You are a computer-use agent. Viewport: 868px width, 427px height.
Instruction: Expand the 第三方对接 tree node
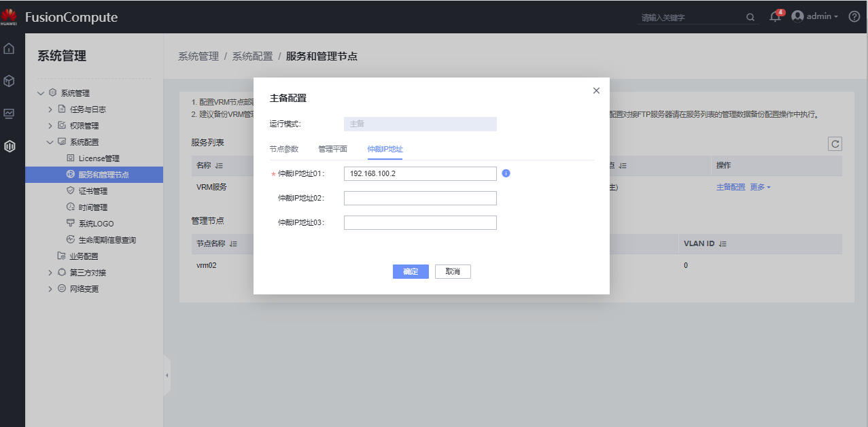(50, 273)
